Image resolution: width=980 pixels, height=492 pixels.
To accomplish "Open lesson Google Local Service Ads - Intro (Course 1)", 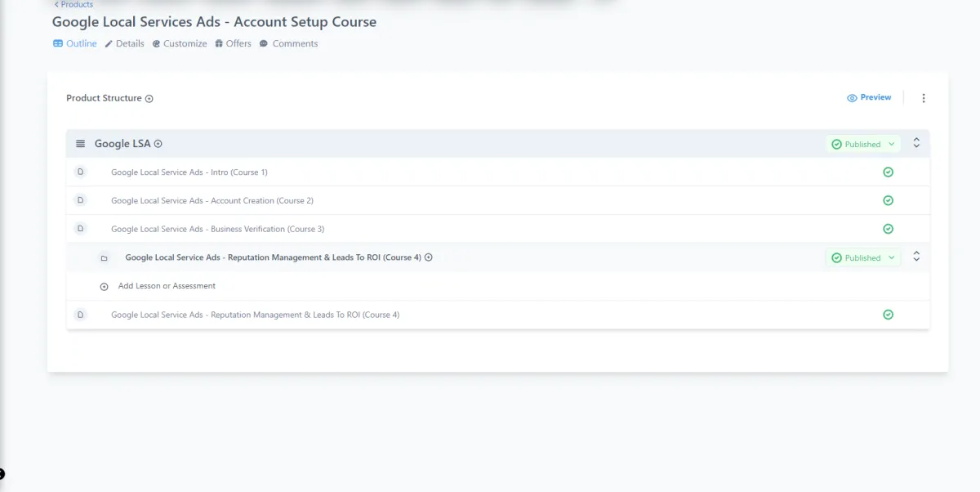I will 189,172.
